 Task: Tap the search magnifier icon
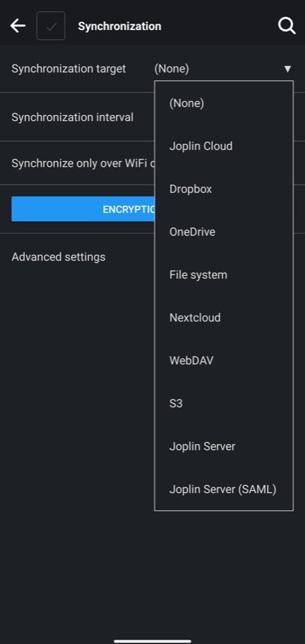coord(286,26)
